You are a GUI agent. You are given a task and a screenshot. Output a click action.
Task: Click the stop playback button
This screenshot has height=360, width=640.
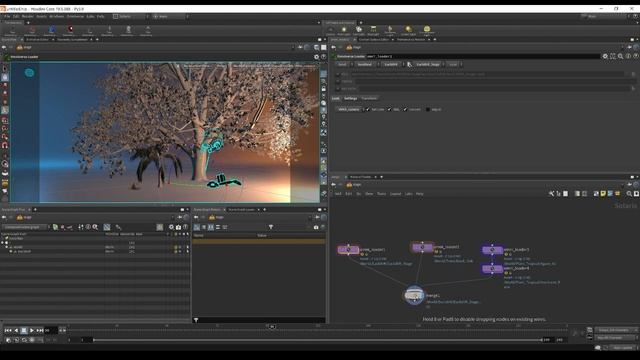[x=24, y=330]
